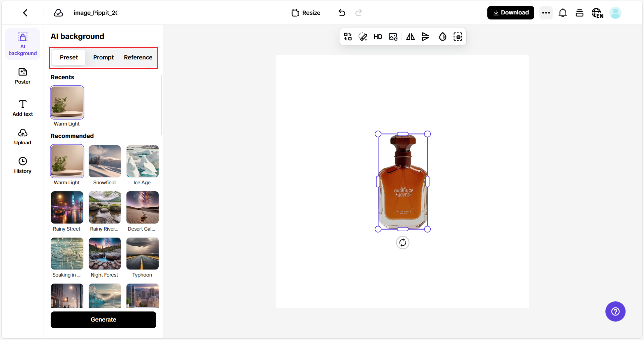Viewport: 644px width, 340px height.
Task: Open the Upload panel
Action: pyautogui.click(x=23, y=137)
